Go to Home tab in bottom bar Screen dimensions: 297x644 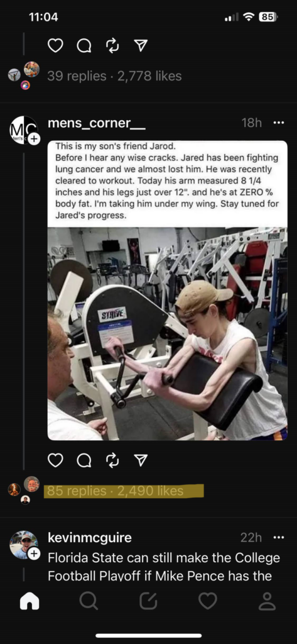pos(30,601)
